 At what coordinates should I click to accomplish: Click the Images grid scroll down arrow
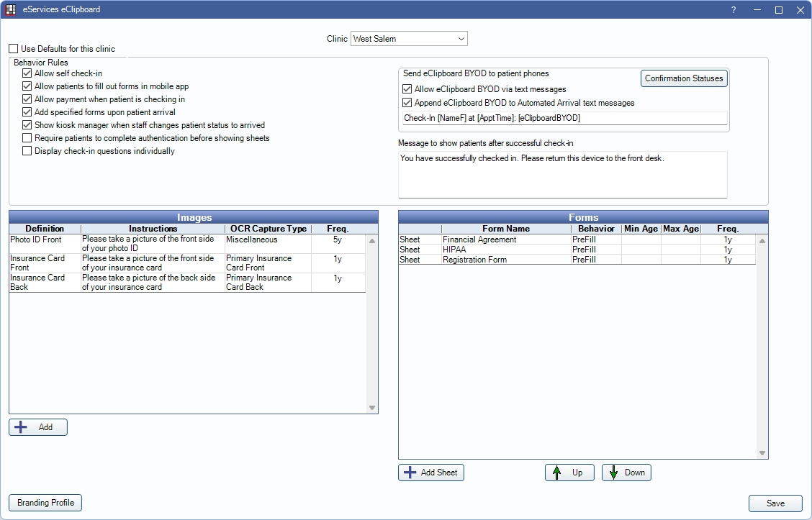372,408
